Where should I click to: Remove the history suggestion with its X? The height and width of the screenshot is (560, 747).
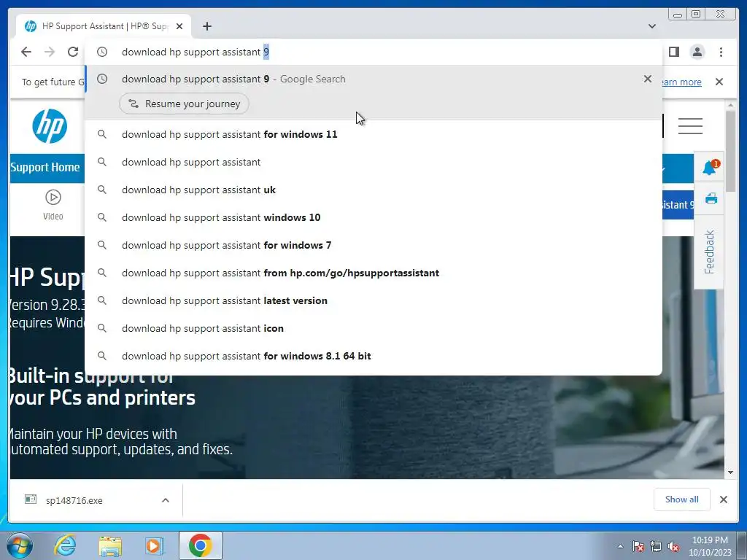[x=648, y=79]
